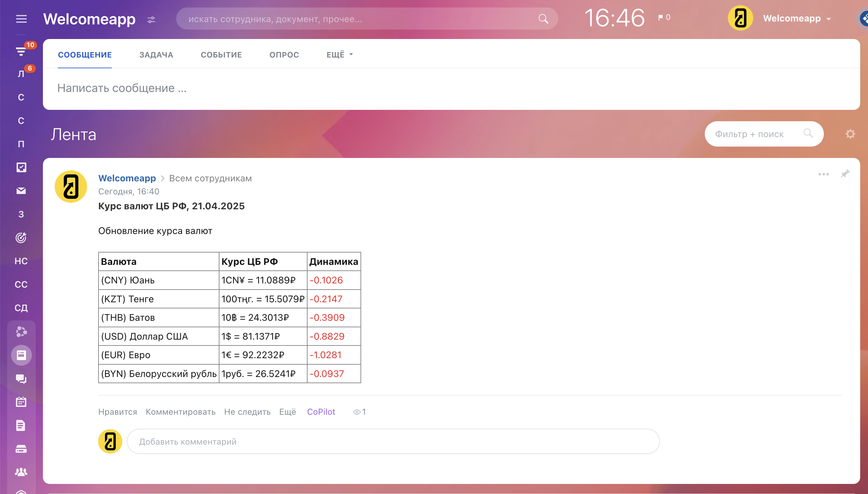
Task: Click the CoPilot link under post
Action: (x=321, y=412)
